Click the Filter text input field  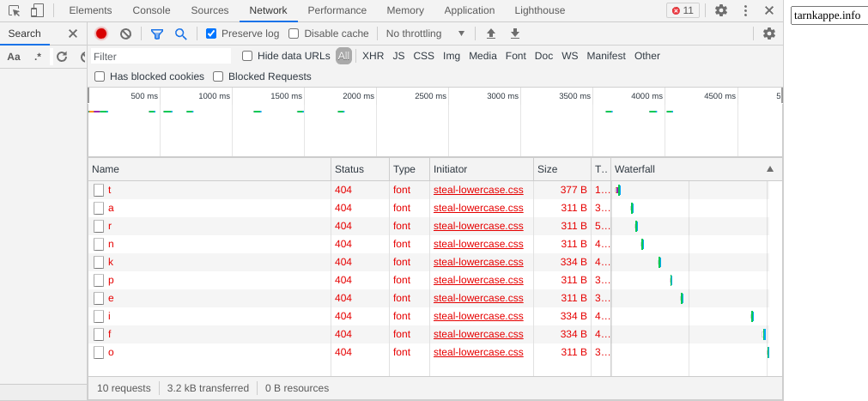pos(161,56)
